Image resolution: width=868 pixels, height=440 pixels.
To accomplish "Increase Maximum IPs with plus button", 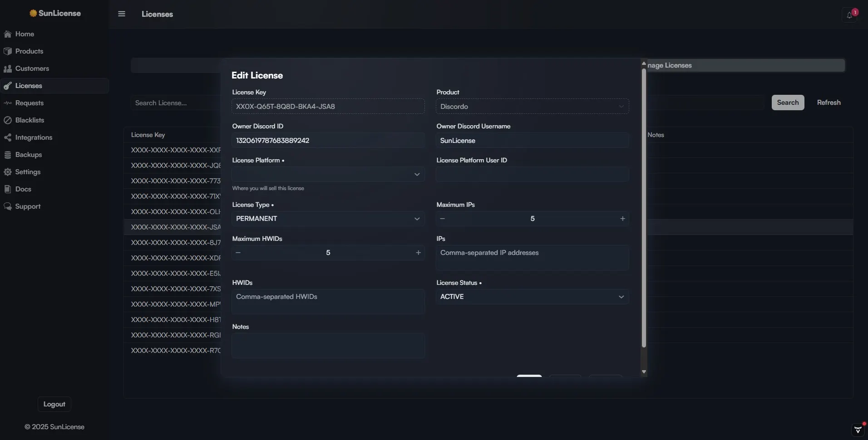I will [x=622, y=219].
